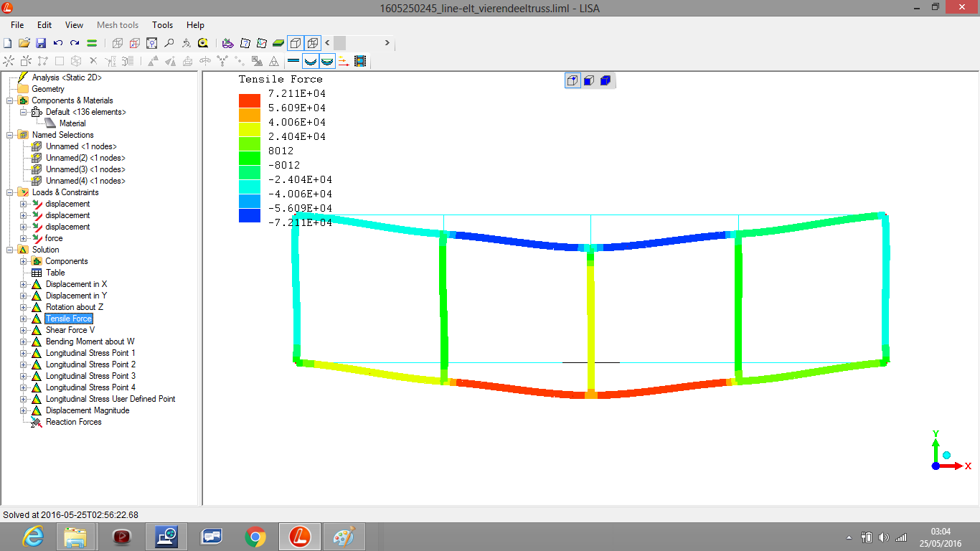Open Google Chrome from the taskbar
Image resolution: width=980 pixels, height=551 pixels.
pyautogui.click(x=255, y=537)
